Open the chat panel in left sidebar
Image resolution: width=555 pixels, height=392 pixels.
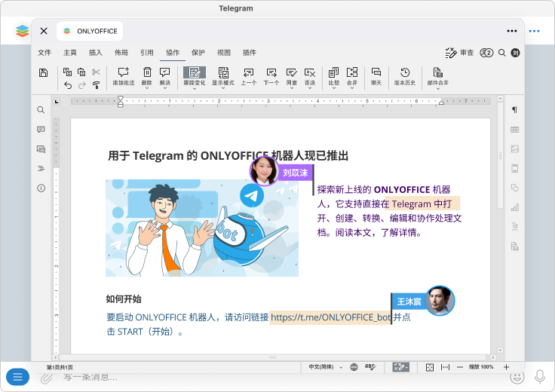[41, 149]
